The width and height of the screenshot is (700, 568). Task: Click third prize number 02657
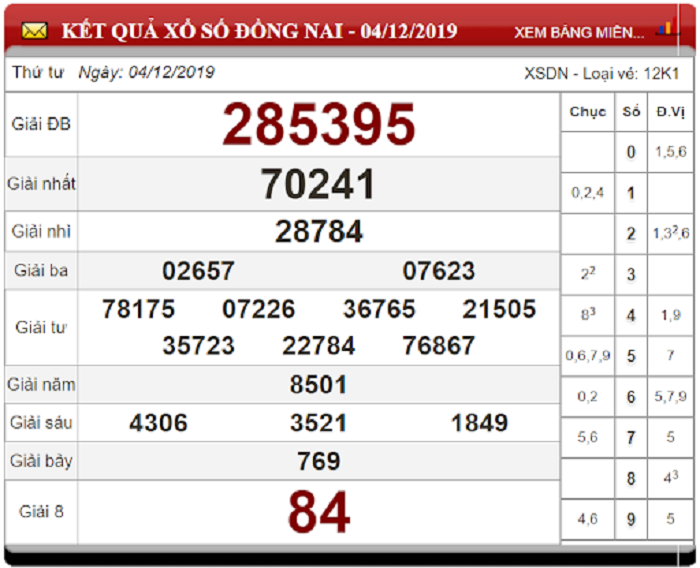[198, 271]
